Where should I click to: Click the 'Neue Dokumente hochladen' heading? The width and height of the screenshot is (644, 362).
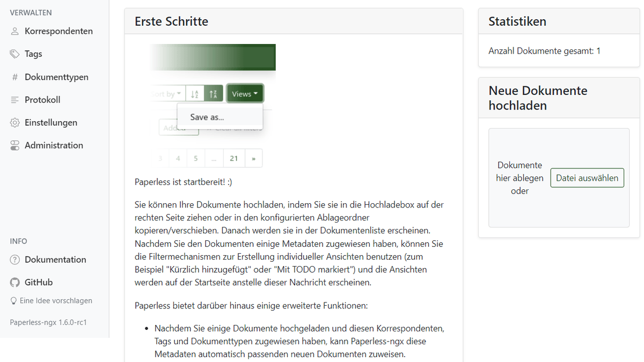click(x=538, y=98)
